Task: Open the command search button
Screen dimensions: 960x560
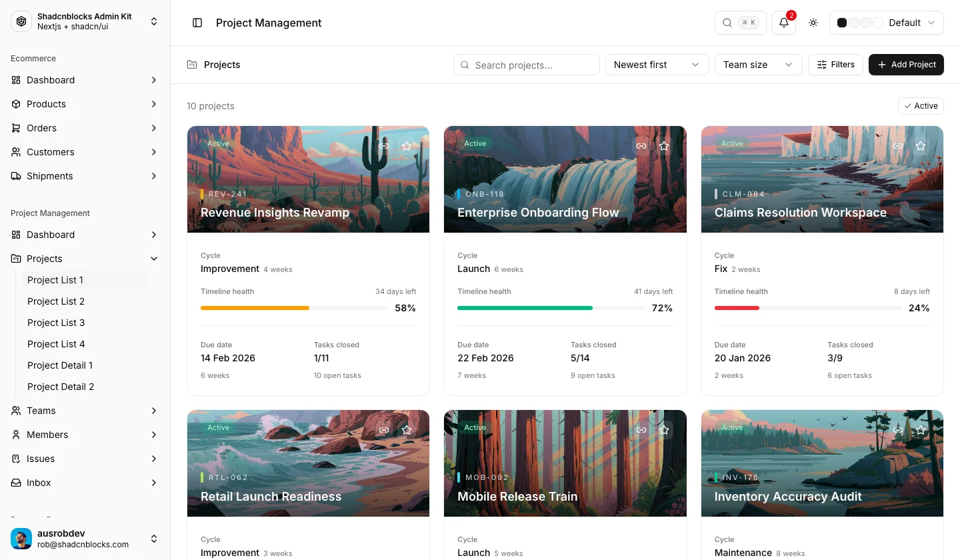Action: click(741, 23)
